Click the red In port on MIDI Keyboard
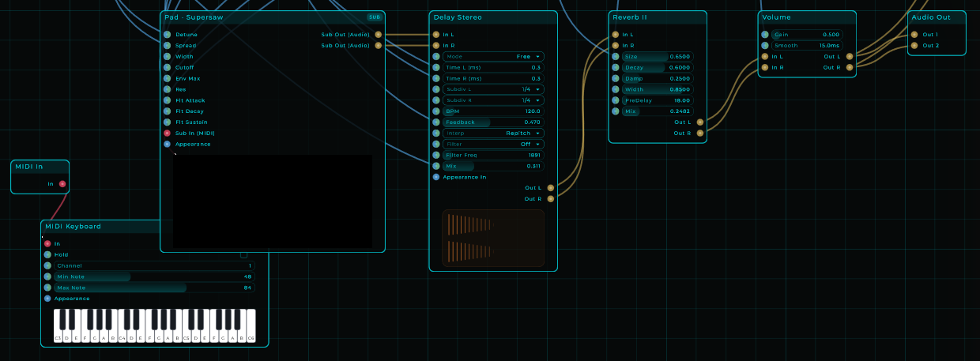980x361 pixels. (x=47, y=244)
